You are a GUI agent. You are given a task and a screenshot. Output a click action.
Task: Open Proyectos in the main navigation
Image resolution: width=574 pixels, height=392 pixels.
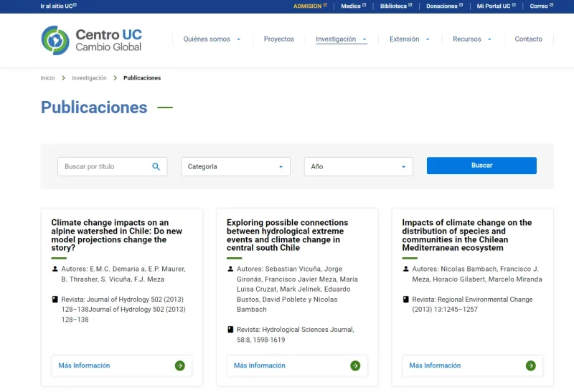pos(279,39)
